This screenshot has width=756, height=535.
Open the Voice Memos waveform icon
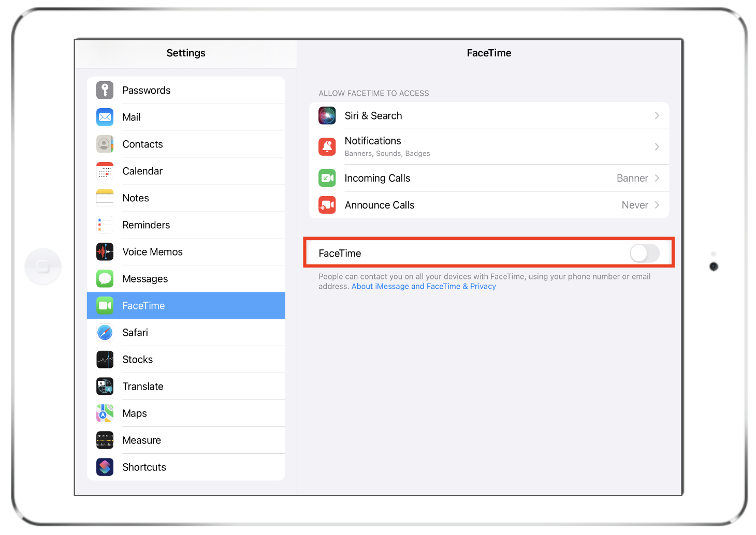pyautogui.click(x=105, y=251)
